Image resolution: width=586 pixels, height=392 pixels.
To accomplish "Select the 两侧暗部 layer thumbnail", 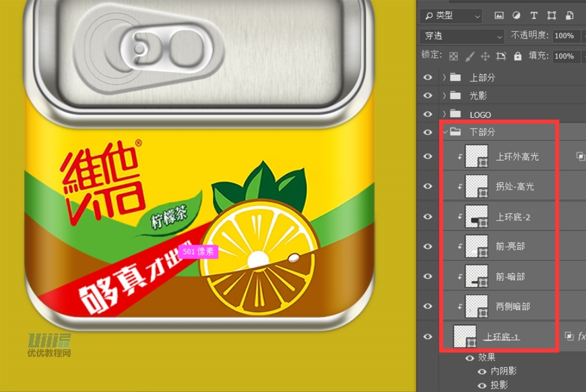I will coord(476,306).
